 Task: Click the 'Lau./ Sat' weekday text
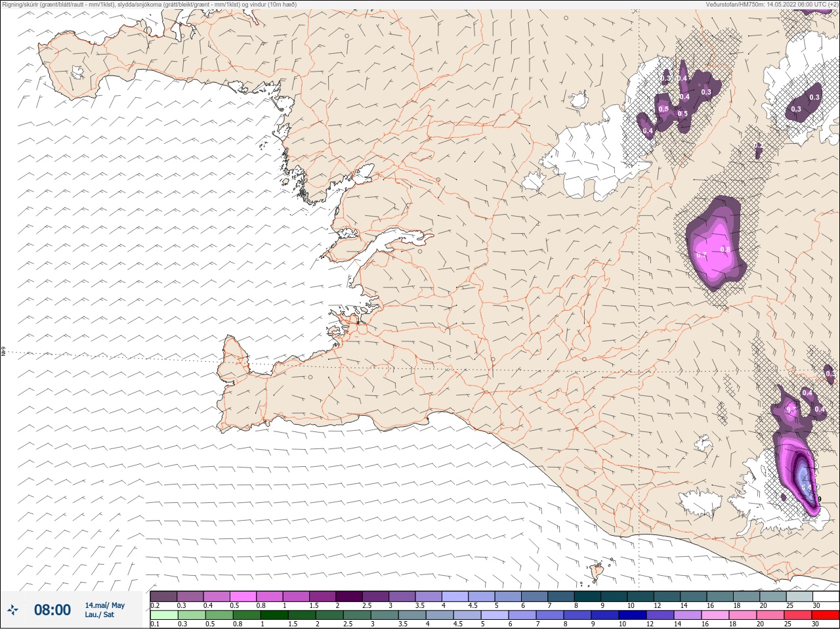point(99,615)
